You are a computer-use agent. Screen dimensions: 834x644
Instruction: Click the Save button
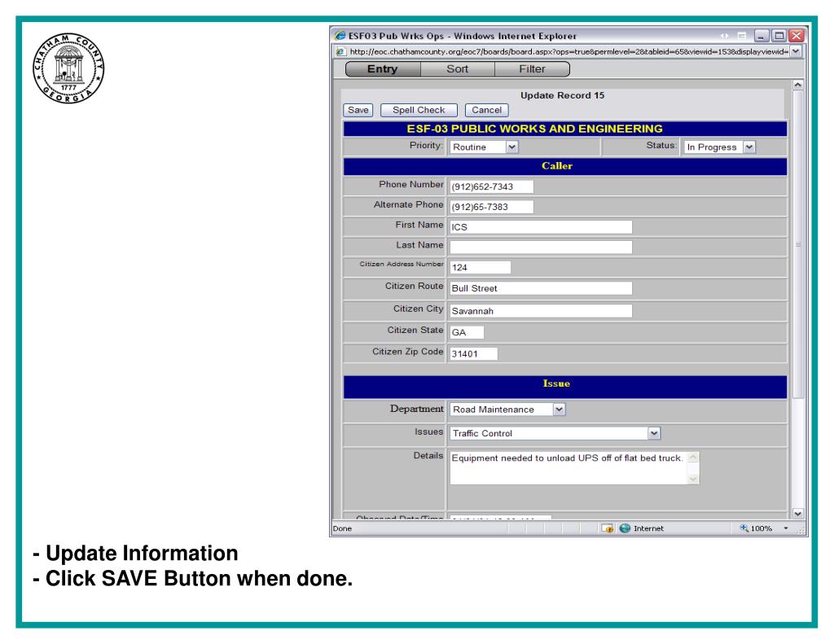[358, 110]
